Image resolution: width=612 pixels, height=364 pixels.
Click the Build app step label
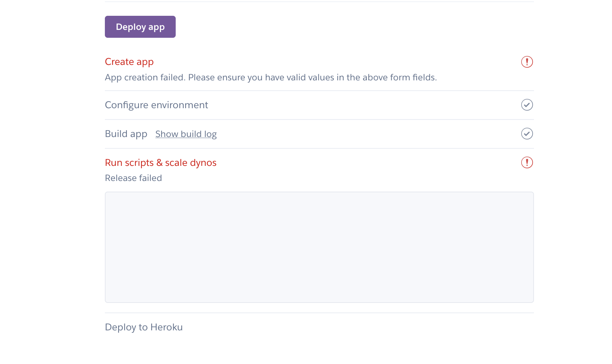coord(126,134)
